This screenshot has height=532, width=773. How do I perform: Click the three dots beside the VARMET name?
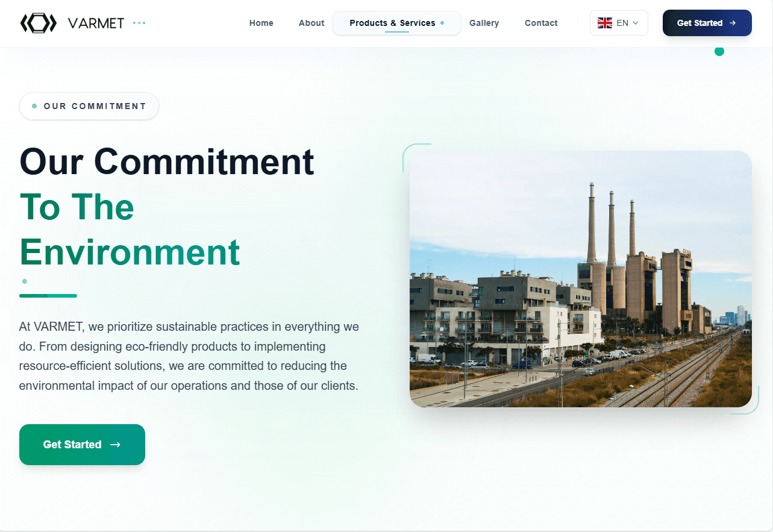(x=139, y=23)
